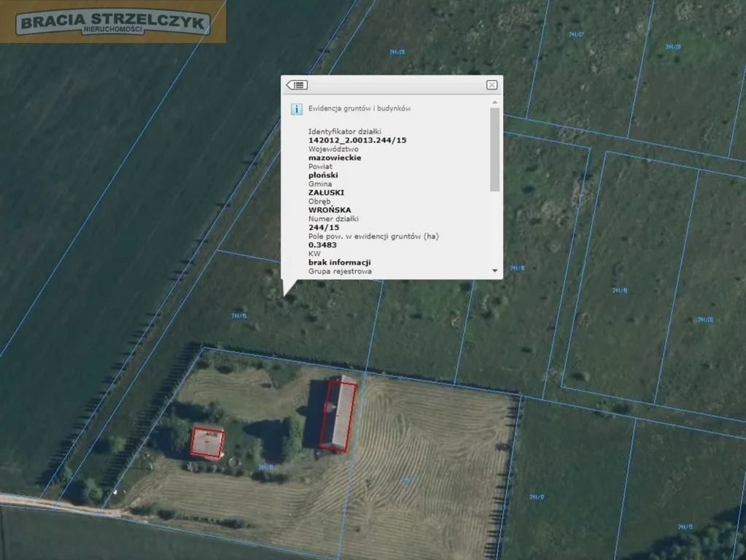
Task: Close the parcel information popup
Action: click(x=491, y=85)
